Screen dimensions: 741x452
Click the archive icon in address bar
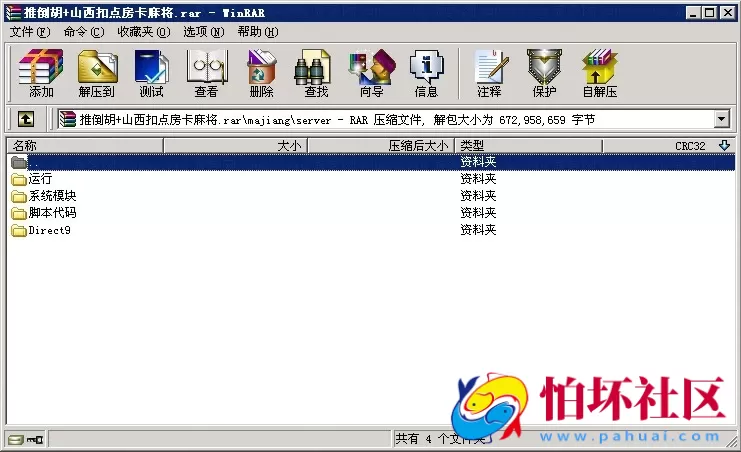point(67,119)
